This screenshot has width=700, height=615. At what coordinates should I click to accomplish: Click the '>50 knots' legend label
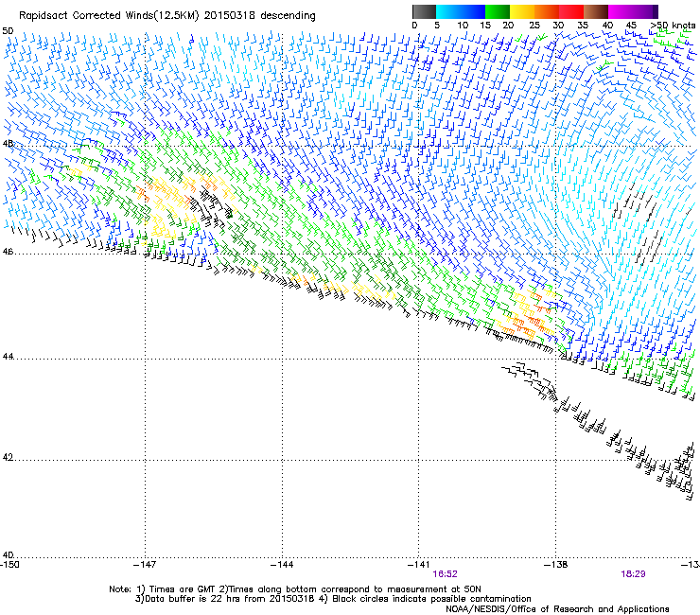673,26
